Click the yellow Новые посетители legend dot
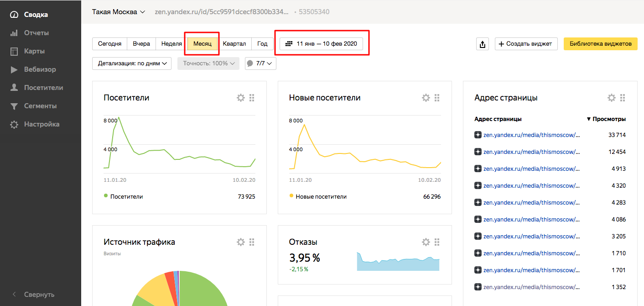 click(x=291, y=196)
